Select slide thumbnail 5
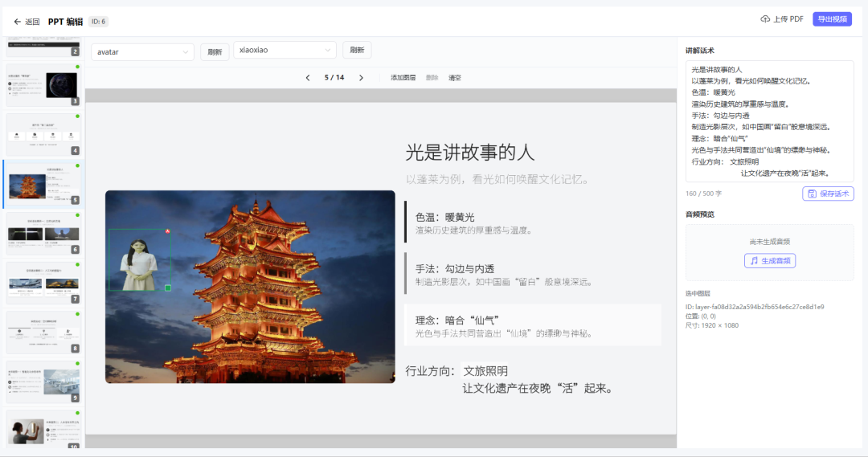The image size is (868, 457). (x=43, y=184)
